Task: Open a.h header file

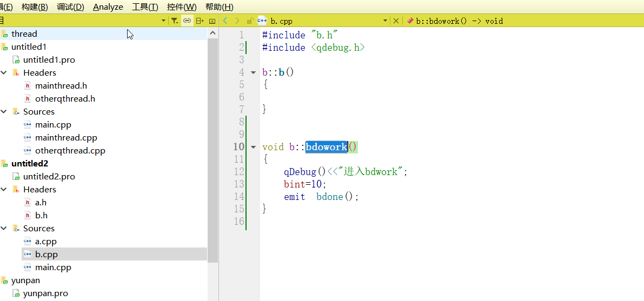Action: 41,203
